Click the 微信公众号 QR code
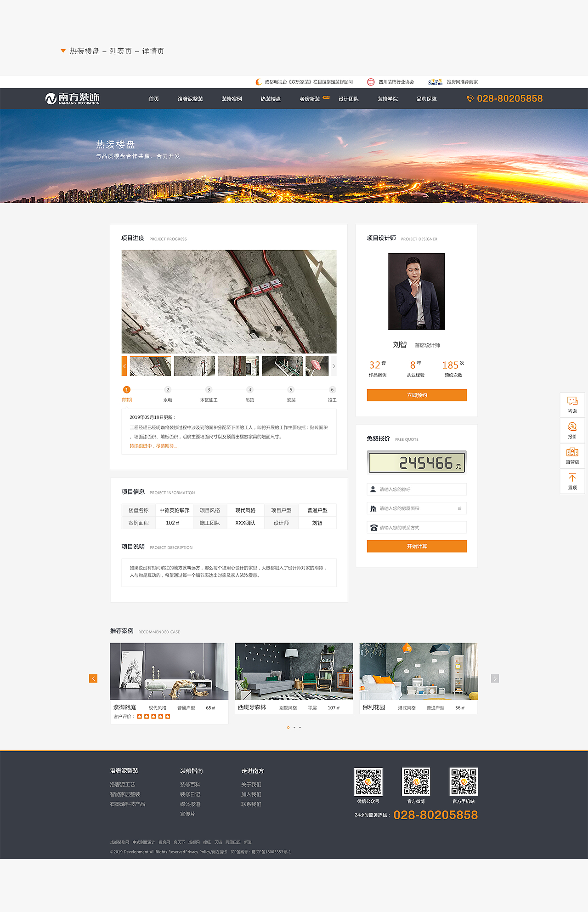The height and width of the screenshot is (912, 588). (368, 781)
